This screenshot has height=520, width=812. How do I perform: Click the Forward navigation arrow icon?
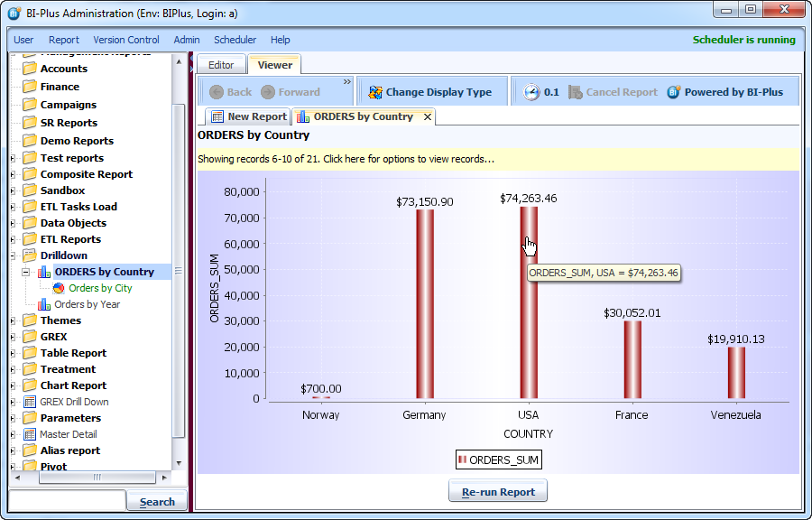(268, 92)
